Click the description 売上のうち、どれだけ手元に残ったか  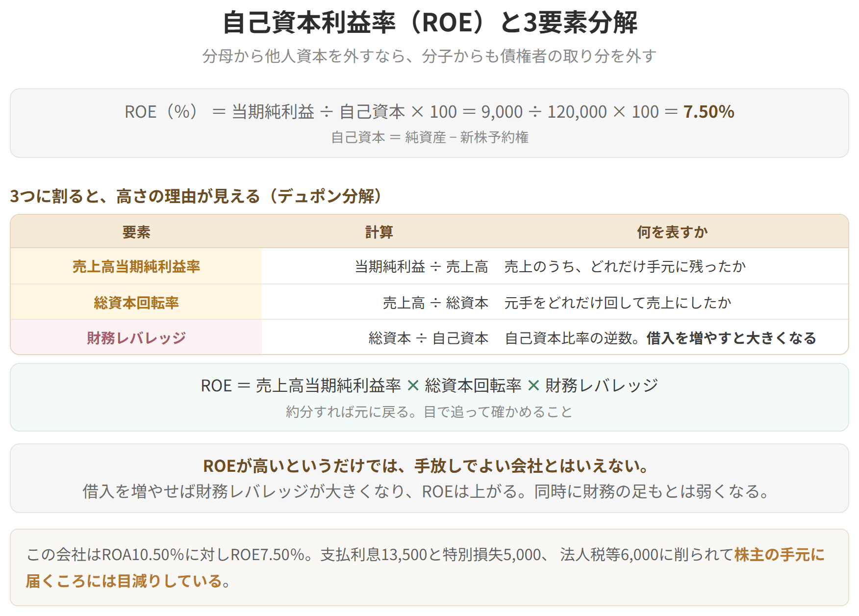click(625, 266)
